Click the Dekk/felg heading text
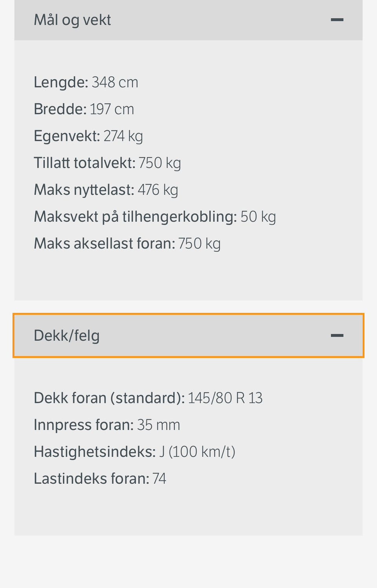Image resolution: width=377 pixels, height=588 pixels. point(67,335)
